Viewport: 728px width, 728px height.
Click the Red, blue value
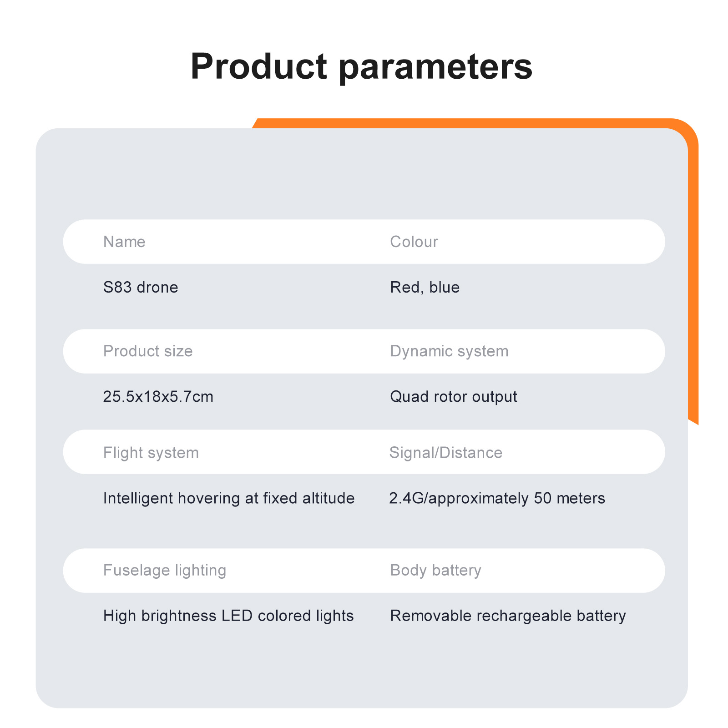coord(425,287)
